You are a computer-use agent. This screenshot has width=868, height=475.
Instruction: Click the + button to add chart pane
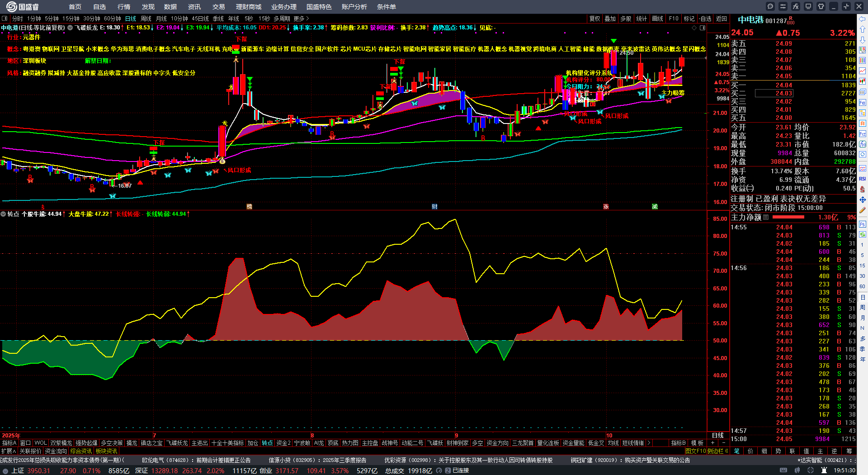(x=712, y=443)
